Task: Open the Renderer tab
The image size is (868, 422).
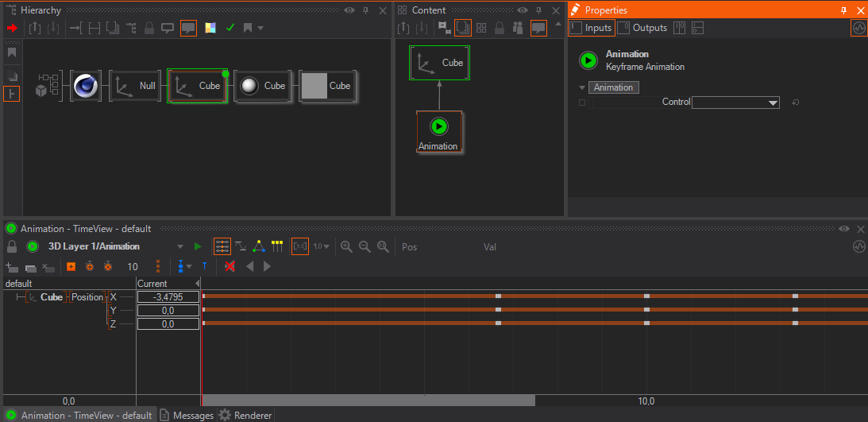Action: [245, 415]
